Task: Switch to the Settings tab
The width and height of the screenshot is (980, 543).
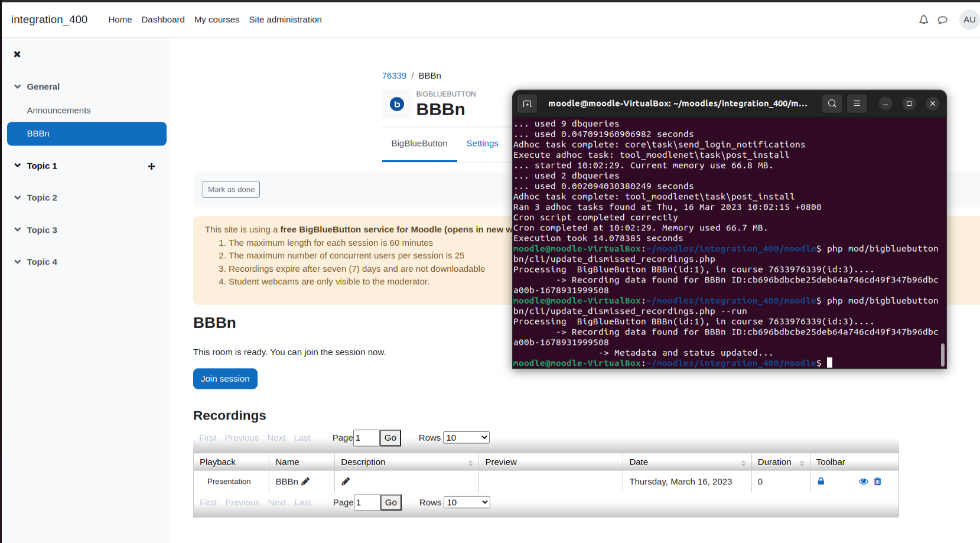Action: [x=483, y=144]
